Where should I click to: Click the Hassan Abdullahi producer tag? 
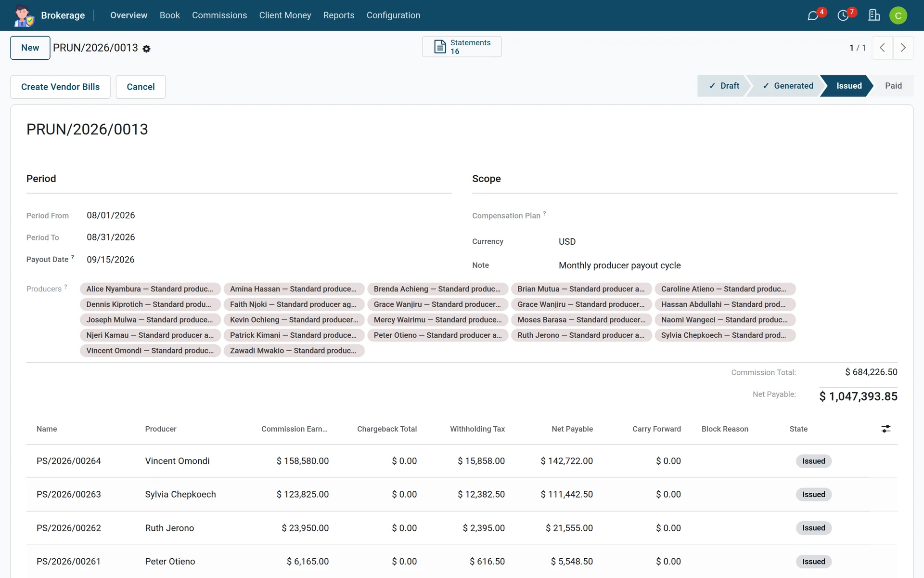click(725, 304)
